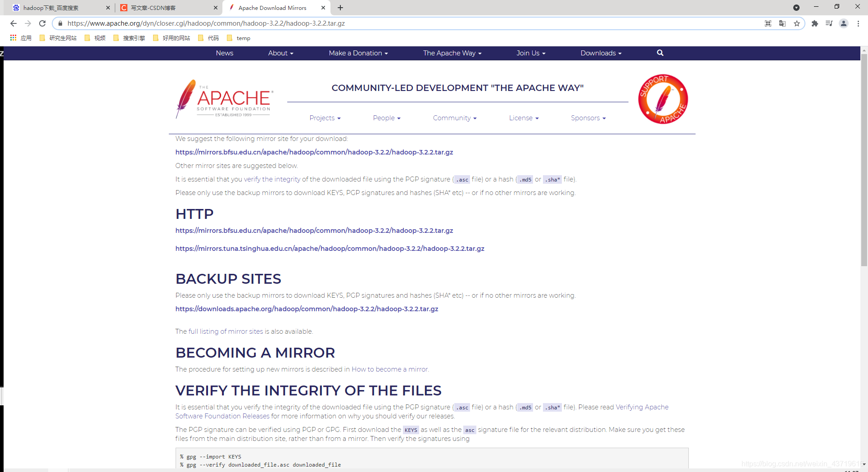Open the extensions puzzle icon
This screenshot has width=868, height=472.
(x=815, y=23)
